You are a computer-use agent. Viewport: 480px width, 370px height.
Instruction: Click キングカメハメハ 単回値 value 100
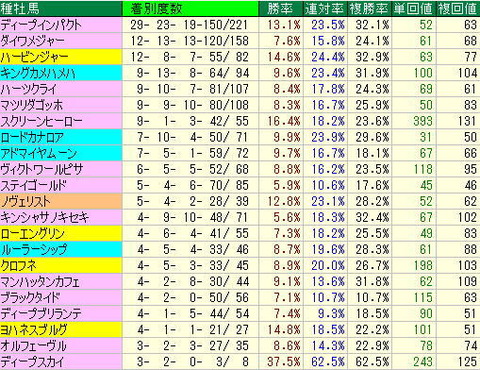[423, 73]
